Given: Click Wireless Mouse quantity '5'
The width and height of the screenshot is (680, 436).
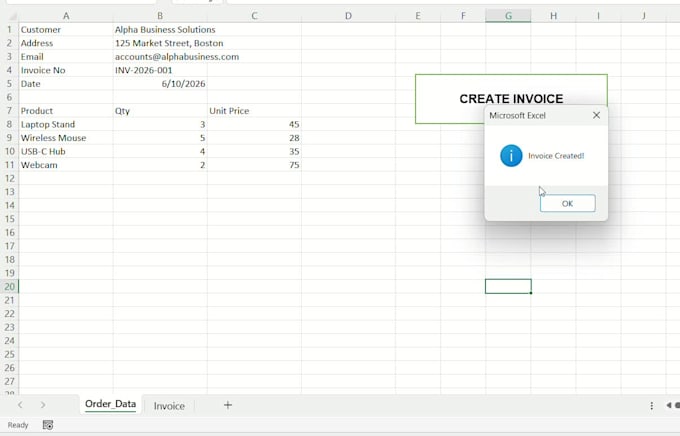Looking at the screenshot, I should [160, 138].
